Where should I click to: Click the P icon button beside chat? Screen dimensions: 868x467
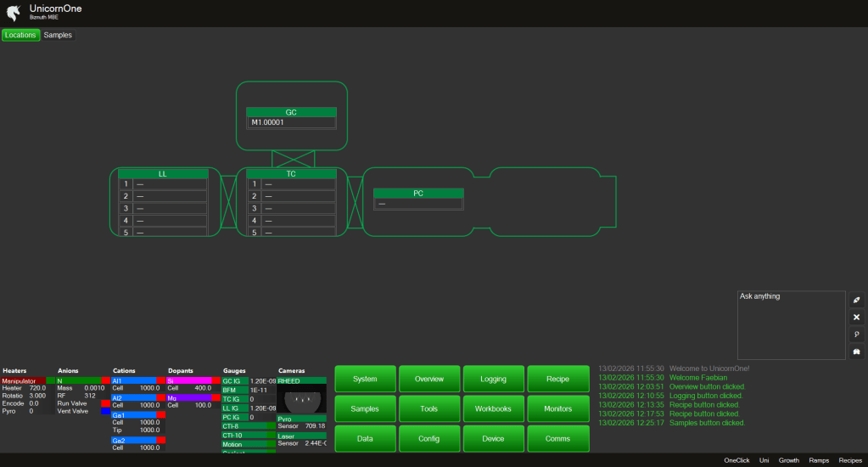[x=856, y=335]
